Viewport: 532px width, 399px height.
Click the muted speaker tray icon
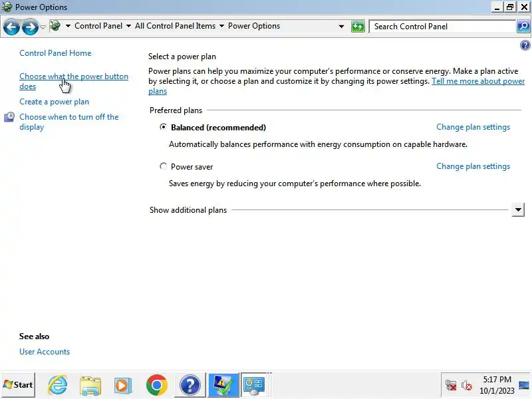(x=467, y=385)
